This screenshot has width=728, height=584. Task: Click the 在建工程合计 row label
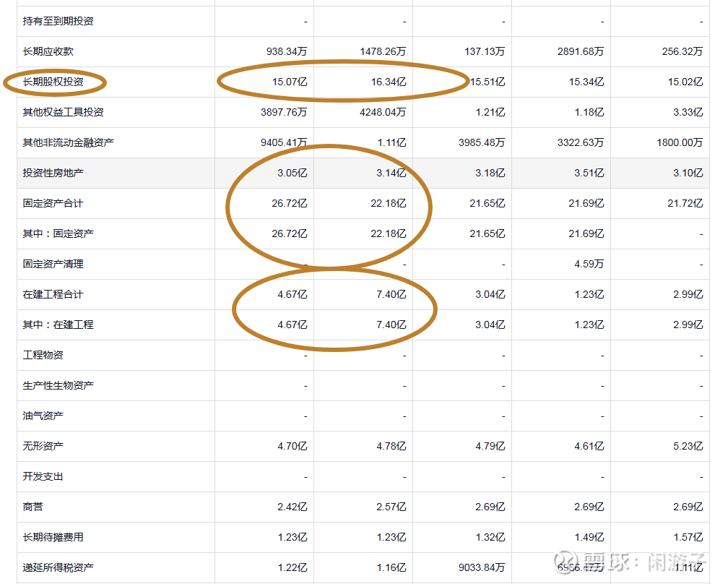click(53, 295)
